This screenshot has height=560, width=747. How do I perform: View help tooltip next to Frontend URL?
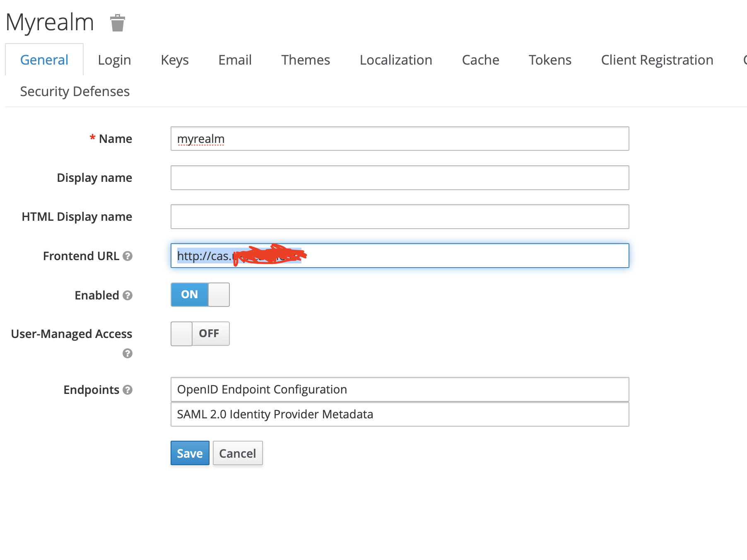tap(128, 256)
